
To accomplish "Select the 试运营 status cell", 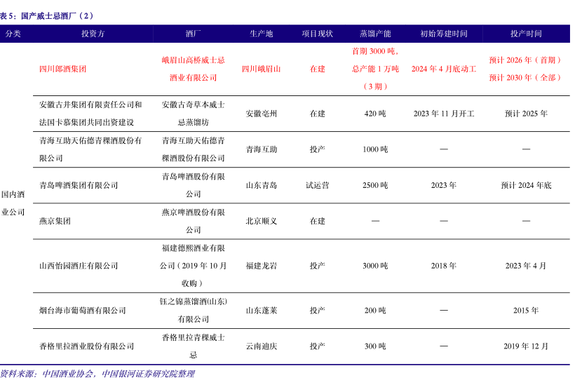I will [x=317, y=185].
